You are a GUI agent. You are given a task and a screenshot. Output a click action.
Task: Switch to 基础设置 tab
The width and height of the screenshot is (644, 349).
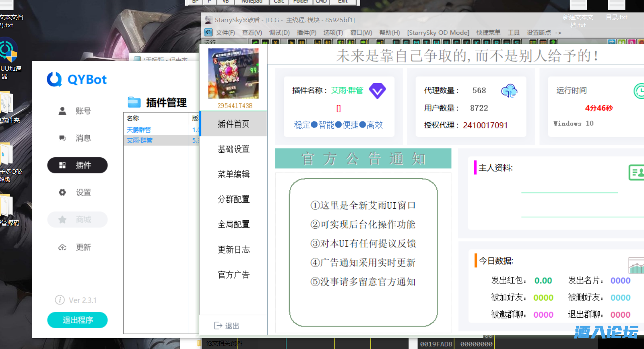click(233, 149)
